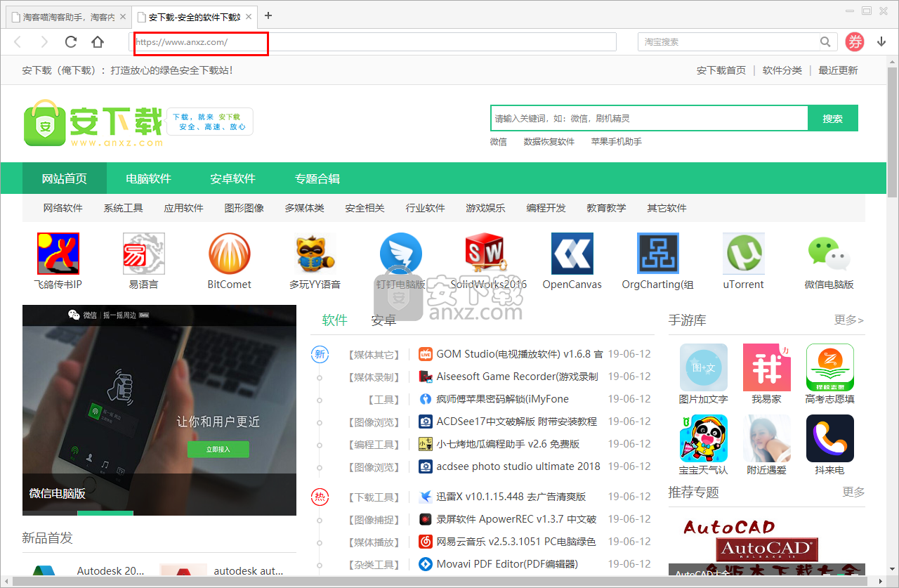Open 易语言 software icon
This screenshot has width=899, height=588.
144,254
